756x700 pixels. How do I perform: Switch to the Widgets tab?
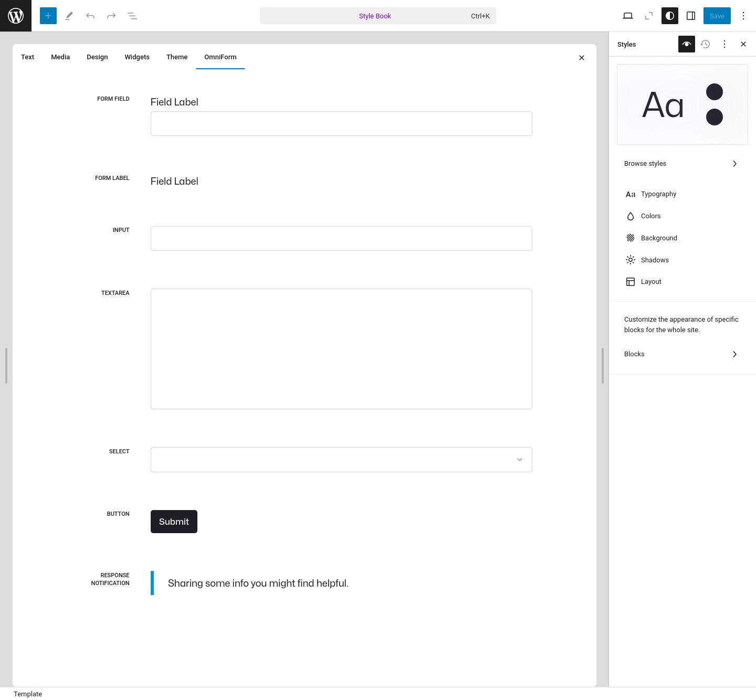coord(136,57)
